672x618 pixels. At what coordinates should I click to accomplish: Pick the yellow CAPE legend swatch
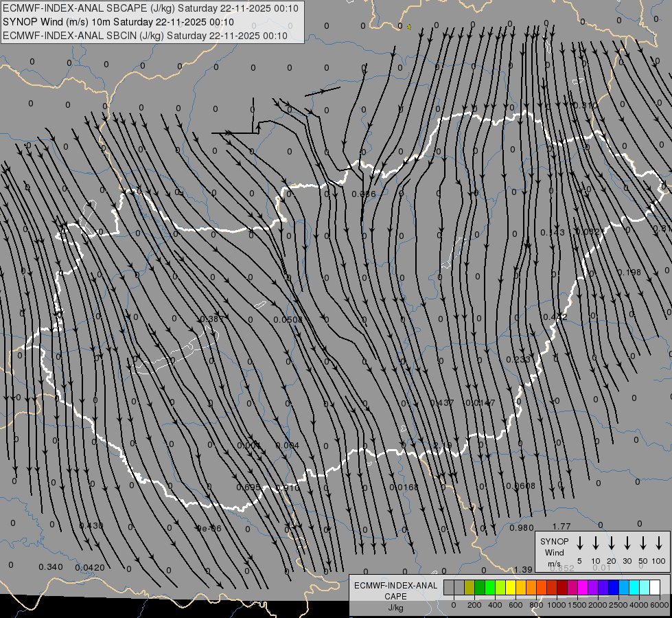click(511, 588)
